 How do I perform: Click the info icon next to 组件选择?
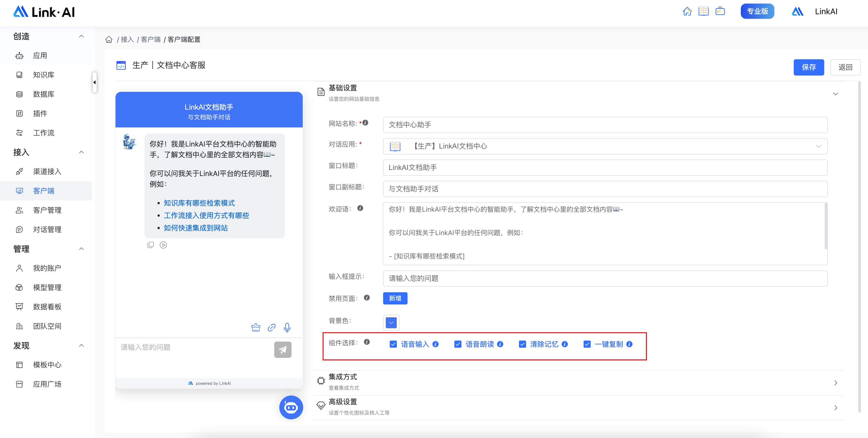[x=367, y=342]
